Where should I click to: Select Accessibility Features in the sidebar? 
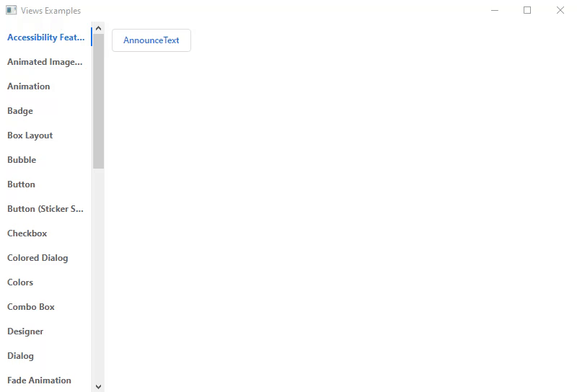[45, 37]
